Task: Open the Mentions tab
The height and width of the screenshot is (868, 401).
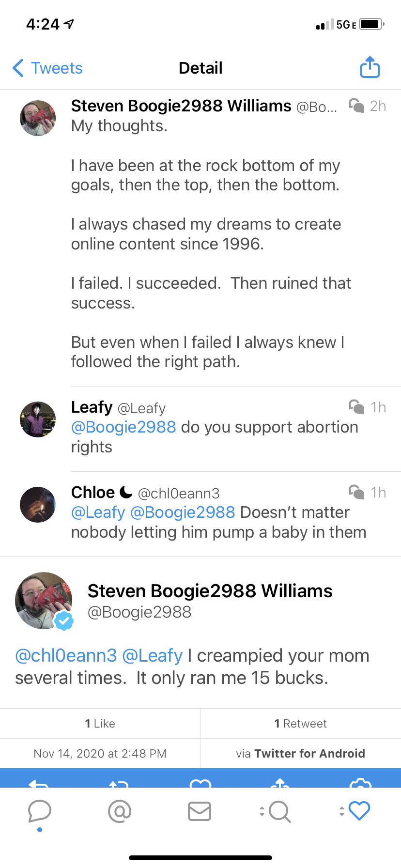Action: [x=120, y=811]
